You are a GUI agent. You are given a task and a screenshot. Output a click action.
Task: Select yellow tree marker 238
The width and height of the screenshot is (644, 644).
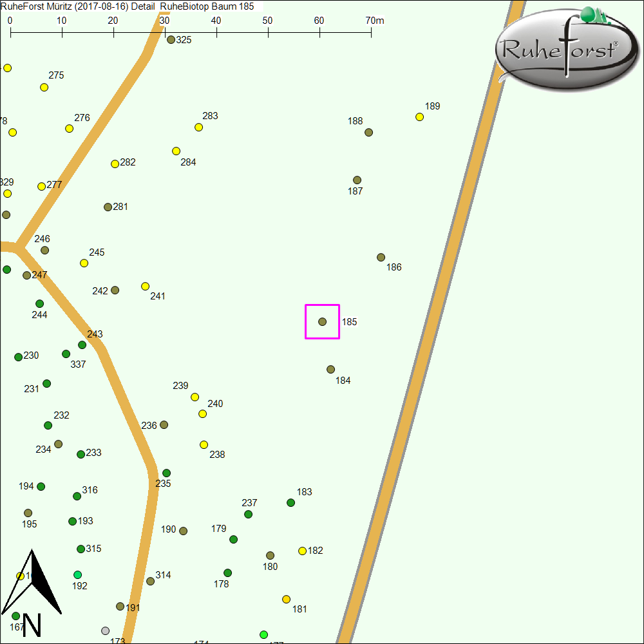point(204,445)
